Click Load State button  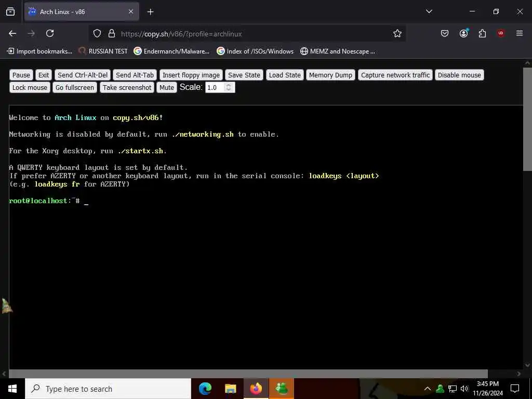pos(285,75)
